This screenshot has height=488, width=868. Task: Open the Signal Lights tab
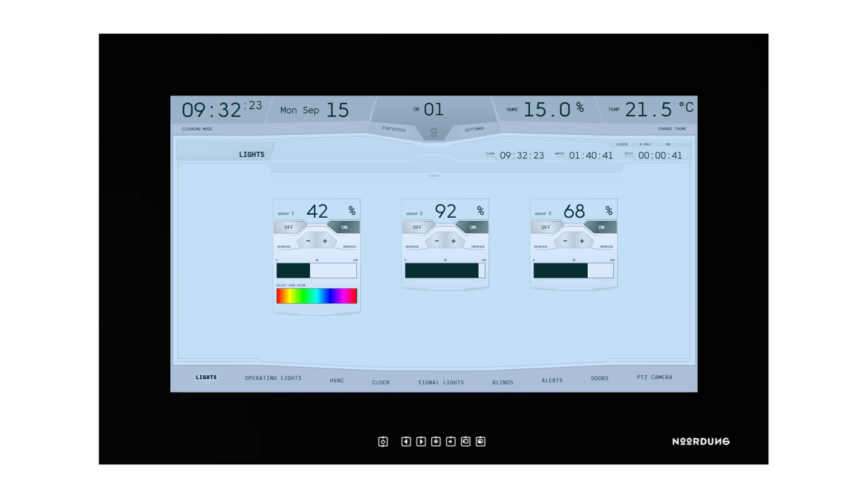pyautogui.click(x=441, y=383)
